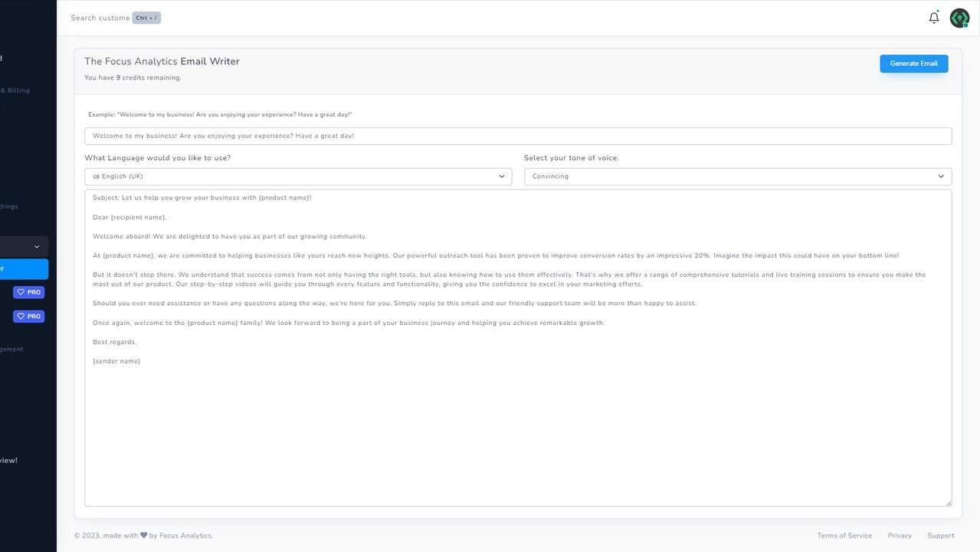This screenshot has height=552, width=980.
Task: Open Terms of Service link
Action: pos(844,535)
